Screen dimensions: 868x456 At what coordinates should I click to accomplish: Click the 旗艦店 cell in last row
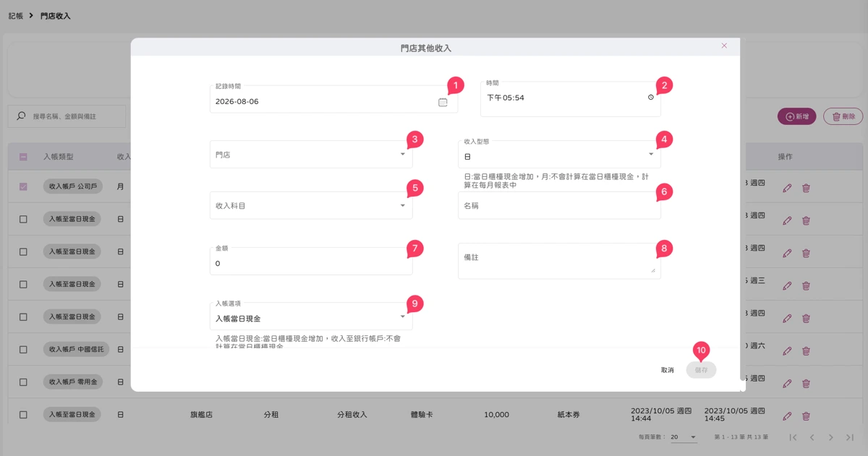click(x=201, y=415)
